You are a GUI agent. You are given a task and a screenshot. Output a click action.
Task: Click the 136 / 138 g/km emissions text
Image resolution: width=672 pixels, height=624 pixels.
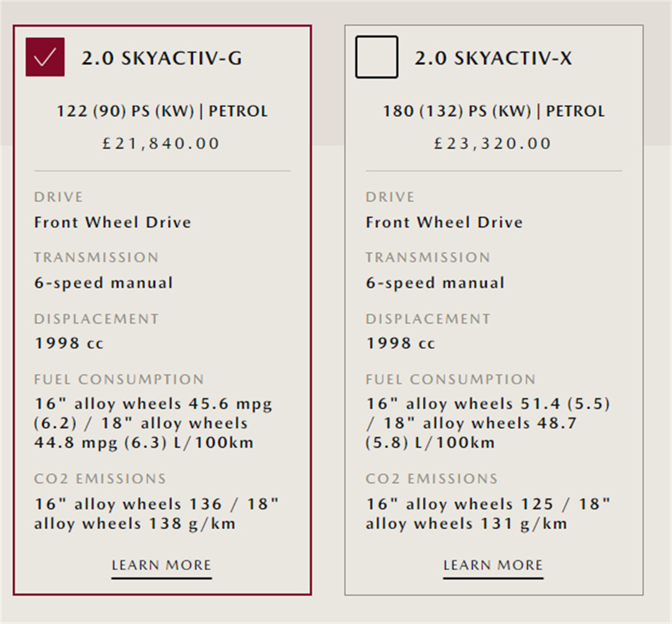click(x=157, y=514)
